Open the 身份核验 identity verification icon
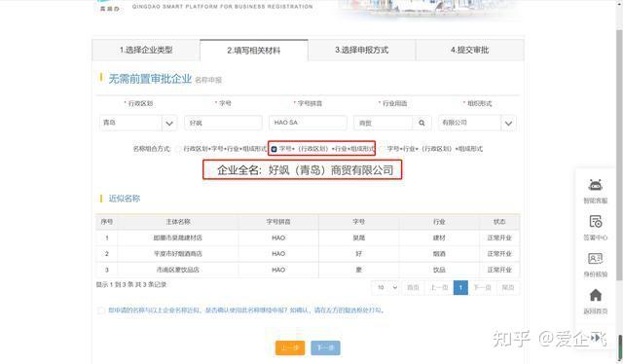Image resolution: width=623 pixels, height=364 pixels. 595,259
